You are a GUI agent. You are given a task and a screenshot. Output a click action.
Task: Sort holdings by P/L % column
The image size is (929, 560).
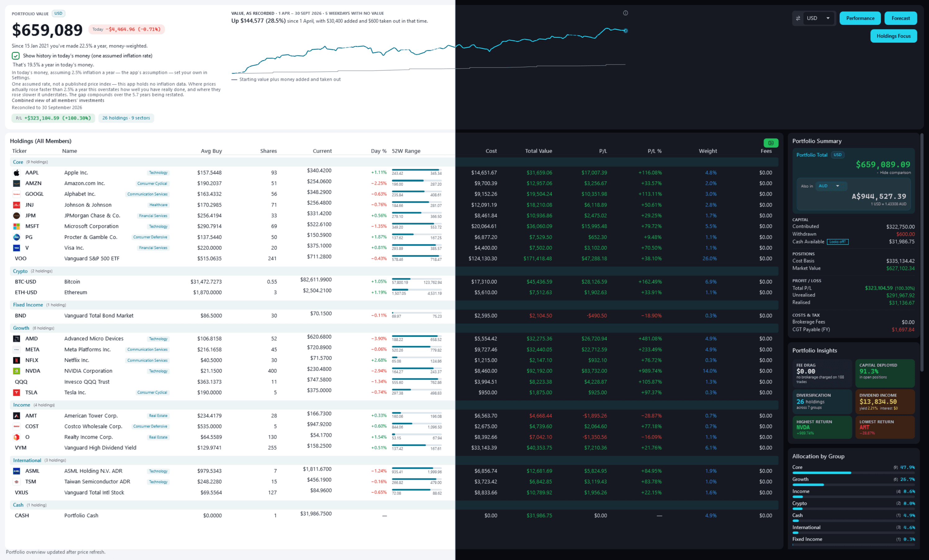(655, 151)
